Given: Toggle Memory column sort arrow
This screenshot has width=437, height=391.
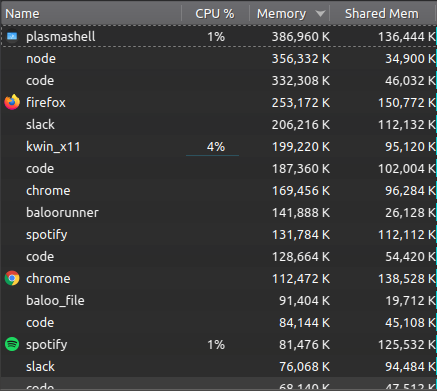Looking at the screenshot, I should (320, 14).
